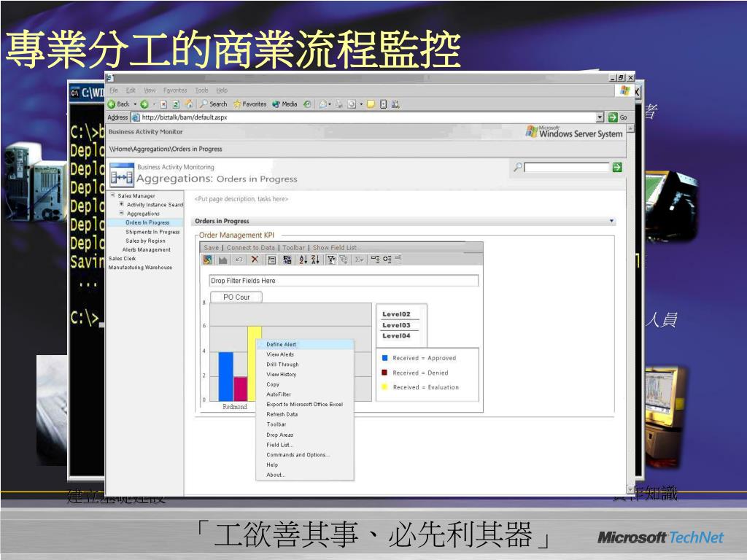The width and height of the screenshot is (747, 560).
Task: Click the Collapse field toolbar icon
Action: pyautogui.click(x=376, y=260)
